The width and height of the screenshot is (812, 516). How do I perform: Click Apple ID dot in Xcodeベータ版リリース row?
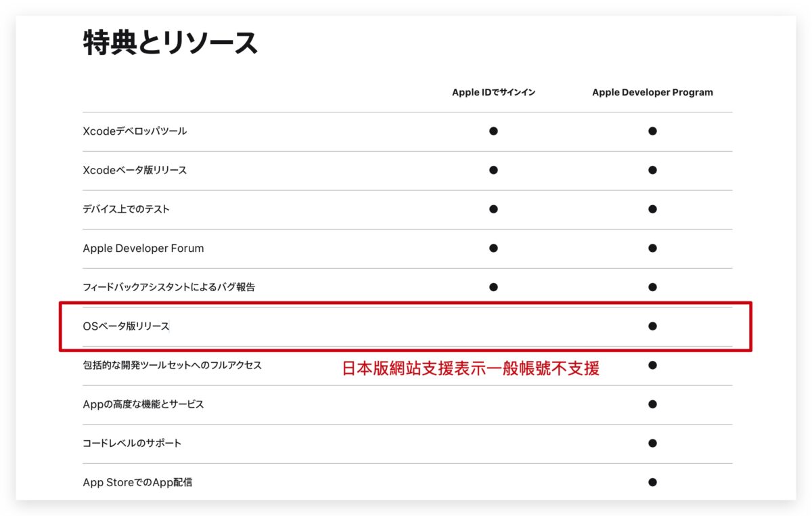(x=493, y=170)
